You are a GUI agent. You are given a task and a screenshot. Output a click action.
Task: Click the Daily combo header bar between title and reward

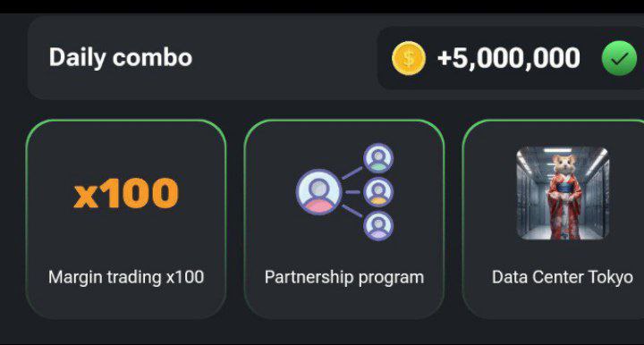(284, 57)
